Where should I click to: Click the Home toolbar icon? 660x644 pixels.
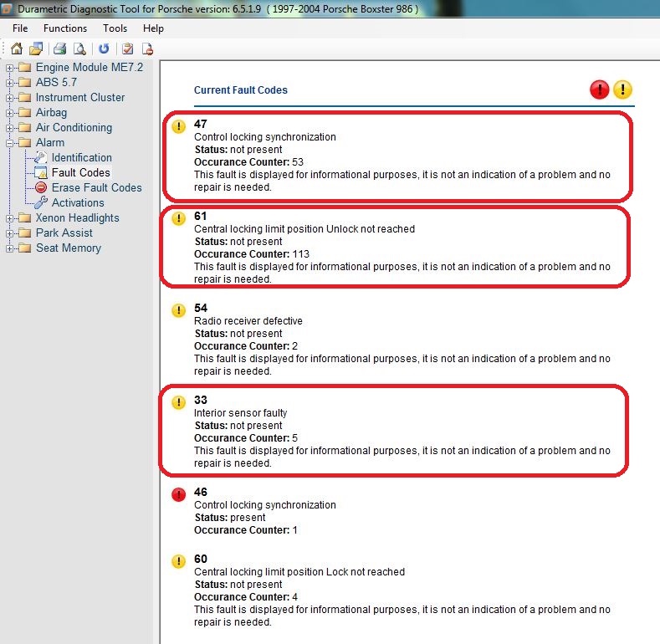[17, 49]
